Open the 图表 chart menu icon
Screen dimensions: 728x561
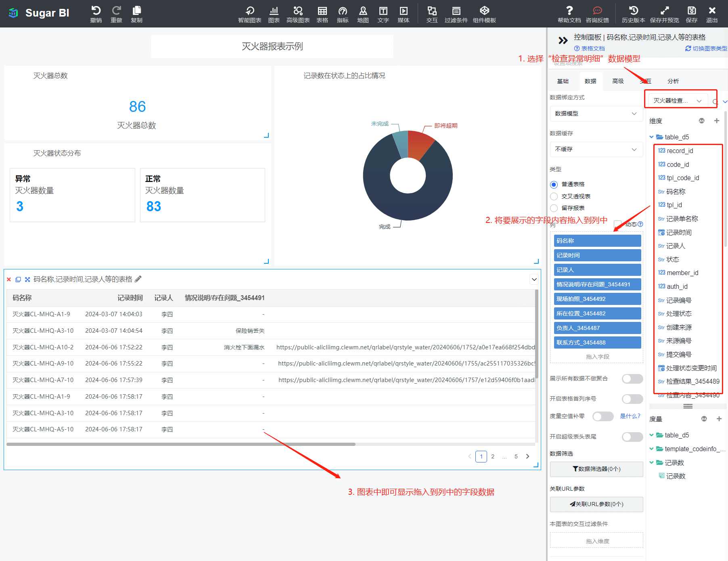pos(274,11)
